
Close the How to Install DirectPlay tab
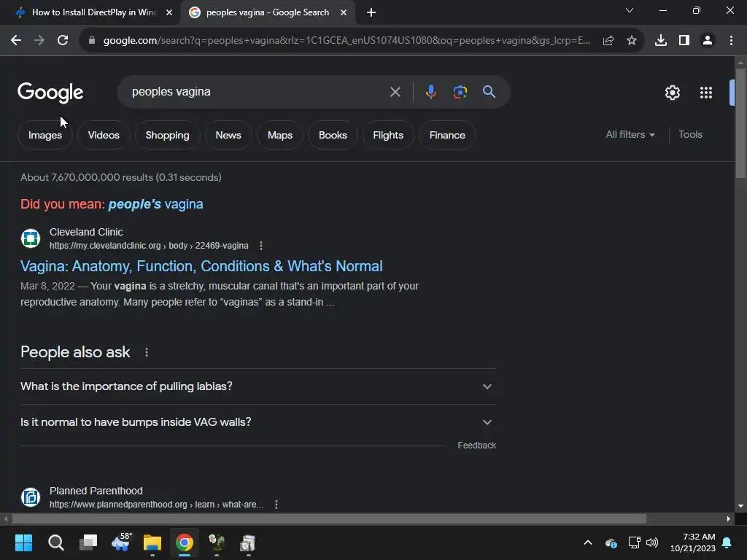pyautogui.click(x=169, y=12)
